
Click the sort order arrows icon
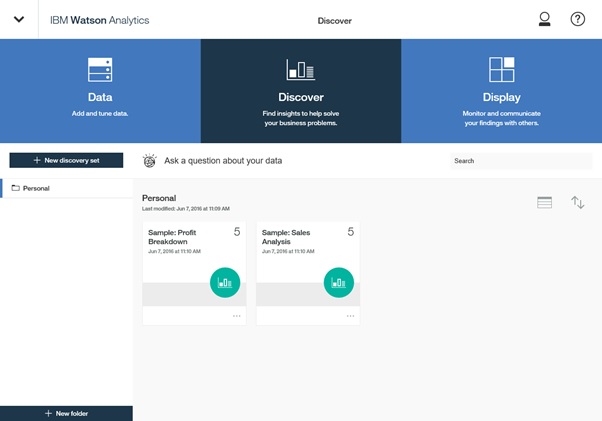pos(578,203)
